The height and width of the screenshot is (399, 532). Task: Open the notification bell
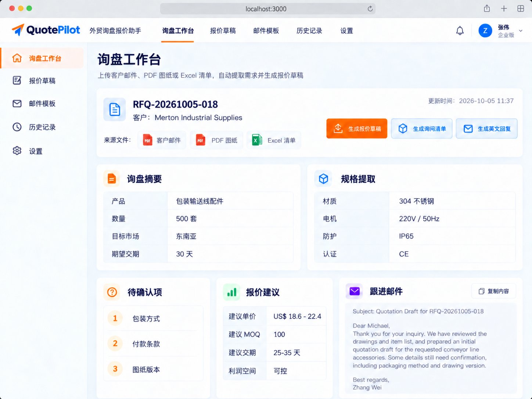(x=460, y=30)
